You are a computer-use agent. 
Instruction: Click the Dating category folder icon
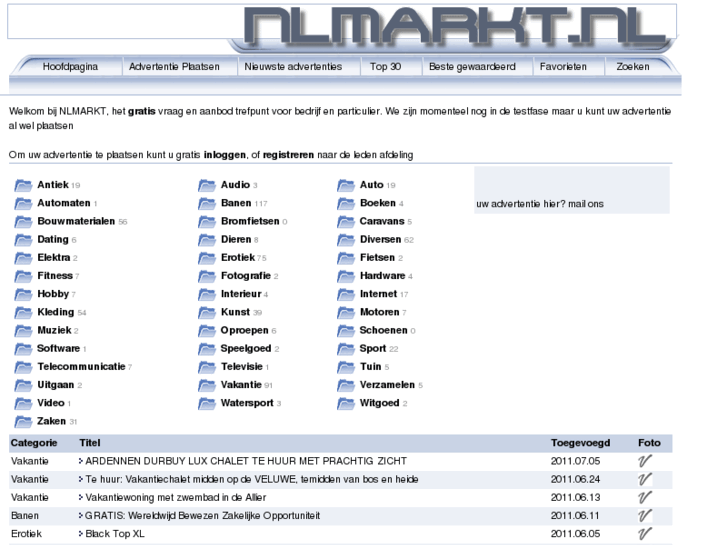[x=23, y=240]
